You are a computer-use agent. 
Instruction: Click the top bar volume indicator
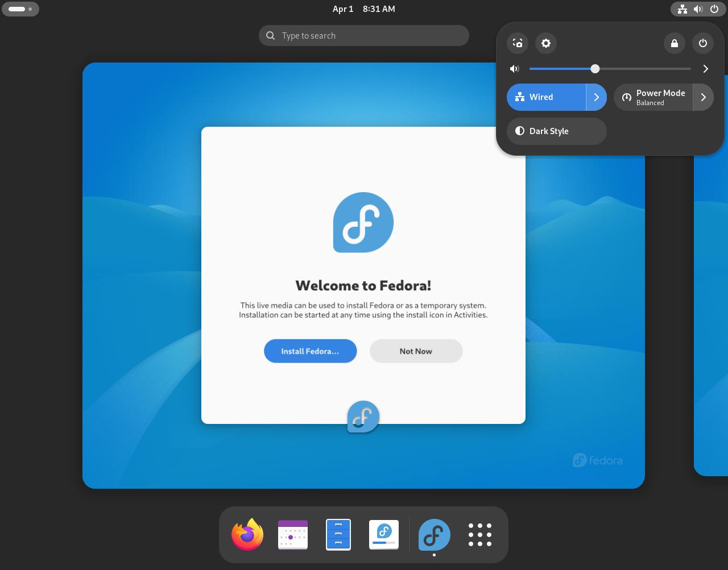[x=698, y=9]
